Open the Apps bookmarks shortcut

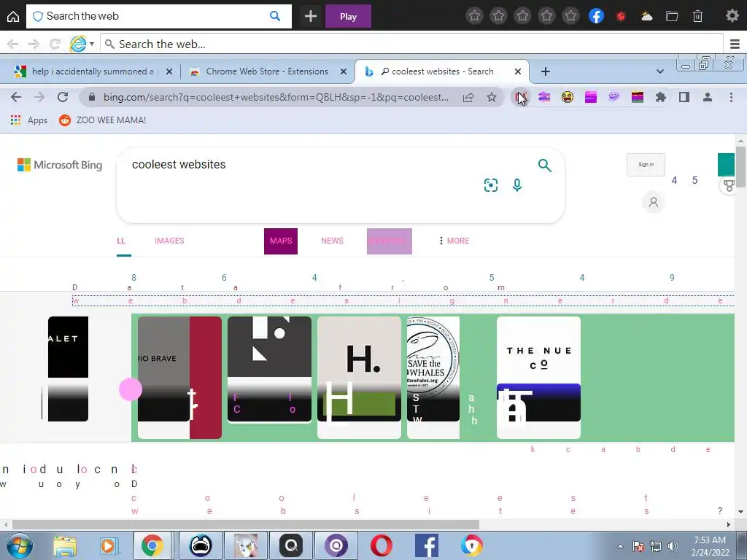coord(29,120)
